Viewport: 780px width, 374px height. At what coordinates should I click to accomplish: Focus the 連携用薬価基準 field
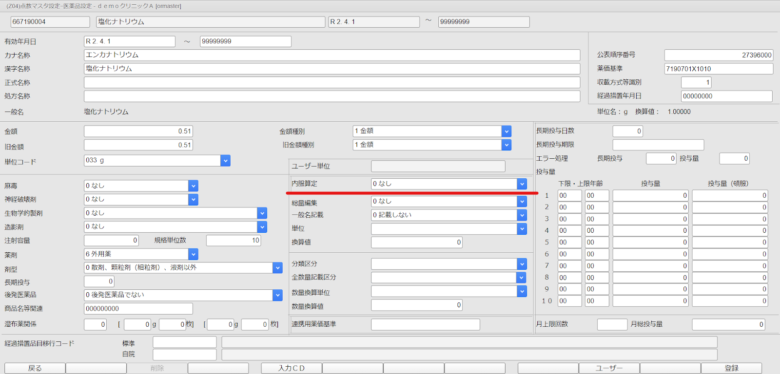click(x=425, y=324)
